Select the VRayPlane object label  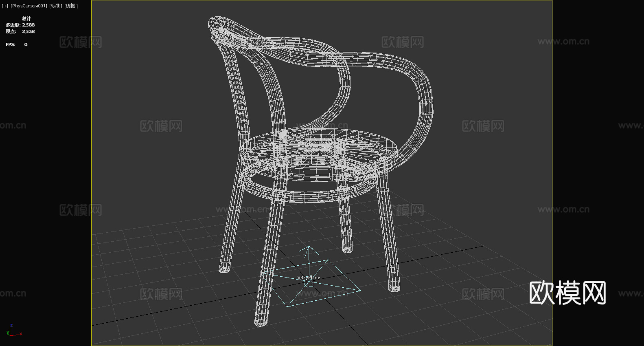(x=309, y=278)
